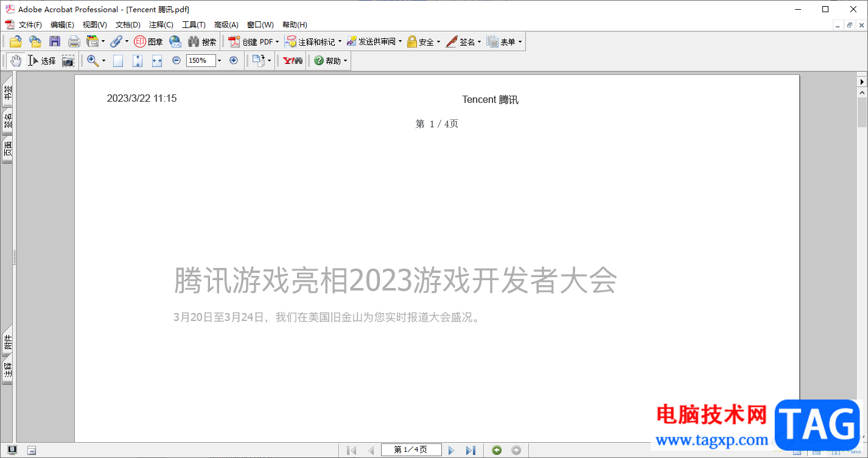The image size is (868, 458).
Task: Open the 工具(T) menu
Action: 194,25
